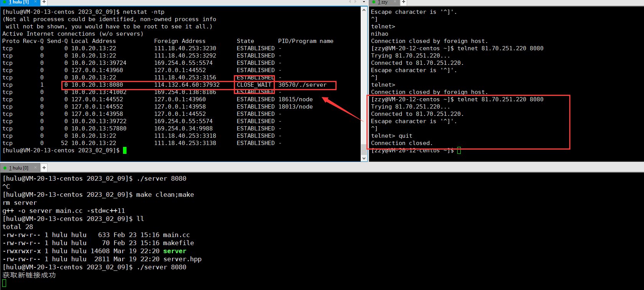Viewport: 644px width, 290px height.
Task: Click foreign address '169.254.0.138:8186'
Action: point(185,92)
